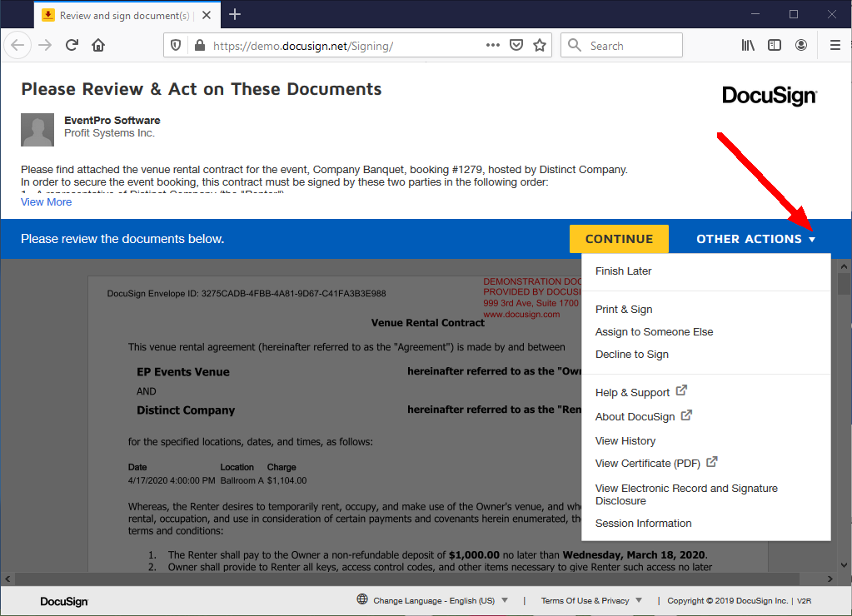
Task: Click the browser Back arrow button
Action: 17,45
